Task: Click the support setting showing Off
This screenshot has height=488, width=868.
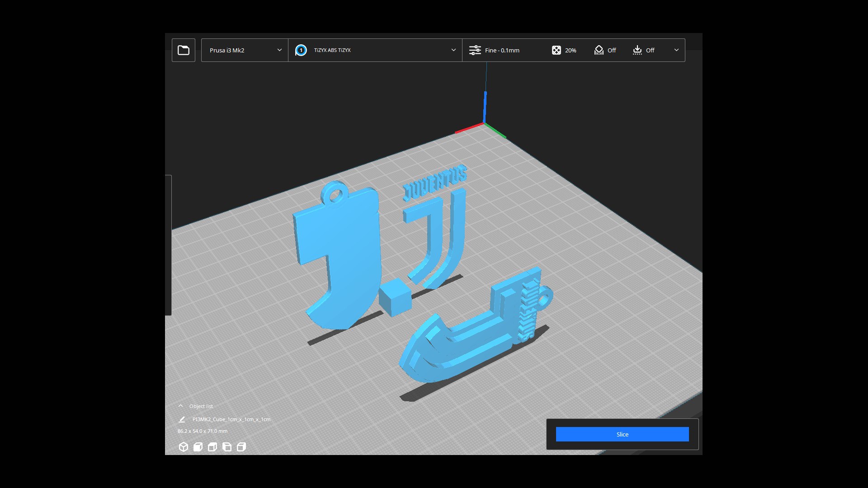Action: 605,50
